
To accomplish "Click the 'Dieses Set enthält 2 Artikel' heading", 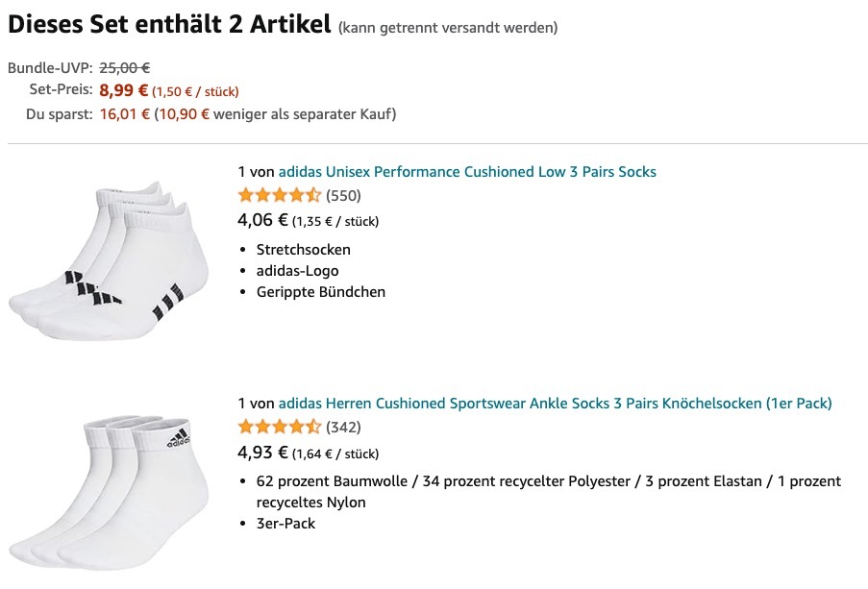I will coord(169,24).
